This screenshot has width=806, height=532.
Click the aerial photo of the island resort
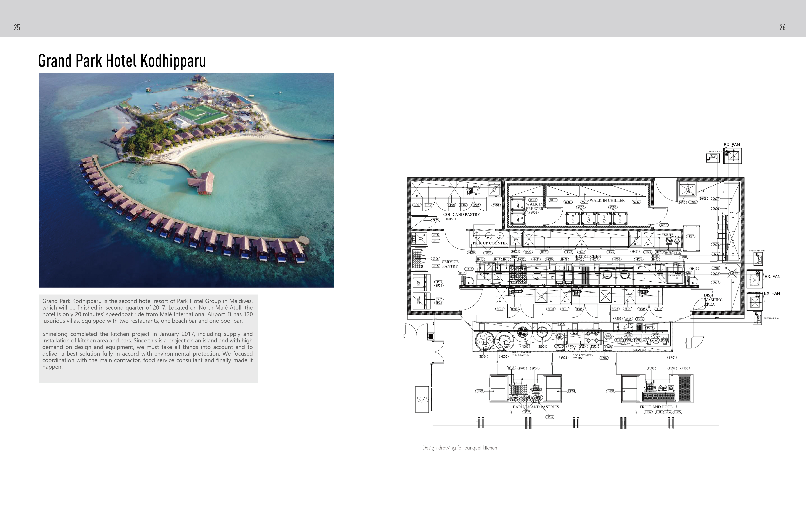(x=186, y=180)
